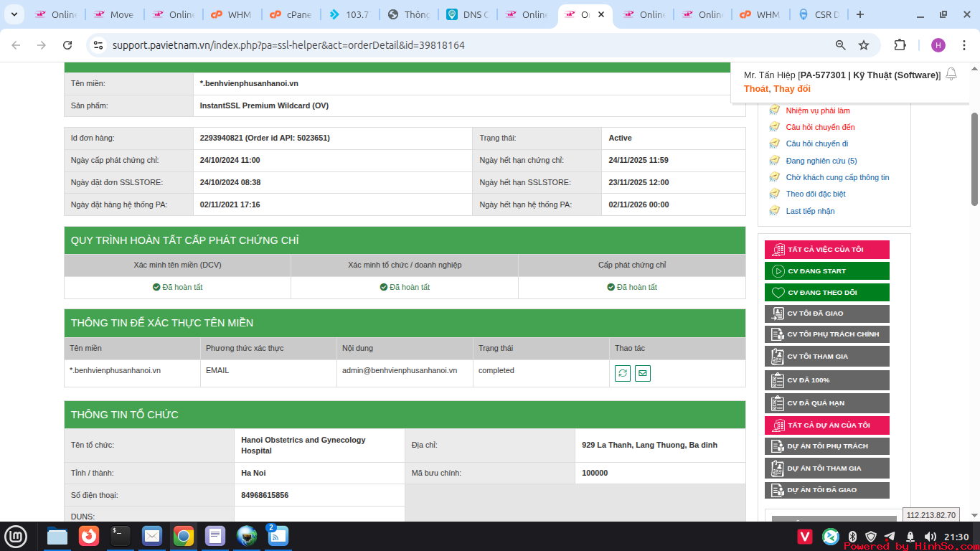Click the email envelope icon in Thao tác column
Image resolution: width=980 pixels, height=551 pixels.
643,374
